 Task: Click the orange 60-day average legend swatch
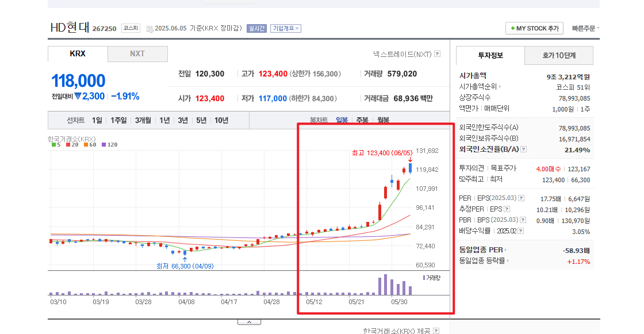(x=86, y=145)
